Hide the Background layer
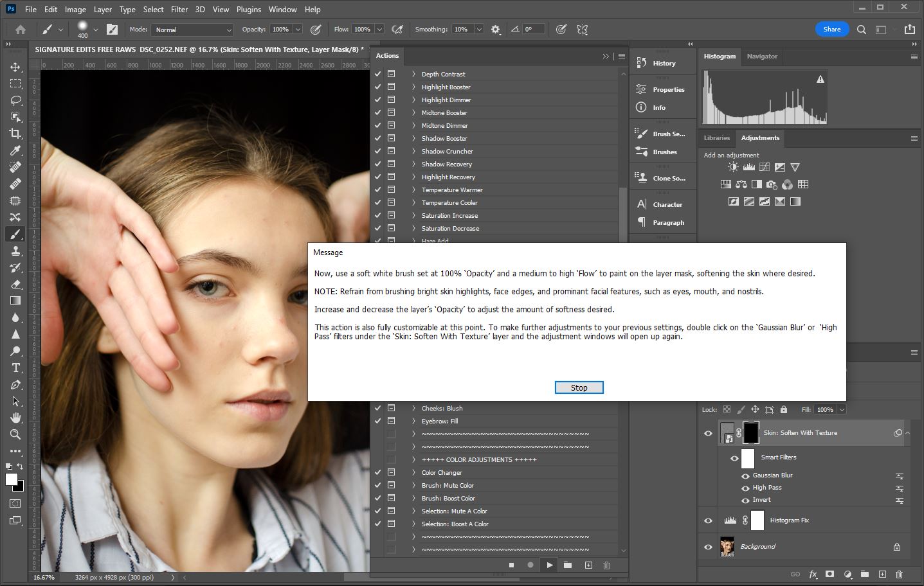The image size is (924, 586). (708, 547)
